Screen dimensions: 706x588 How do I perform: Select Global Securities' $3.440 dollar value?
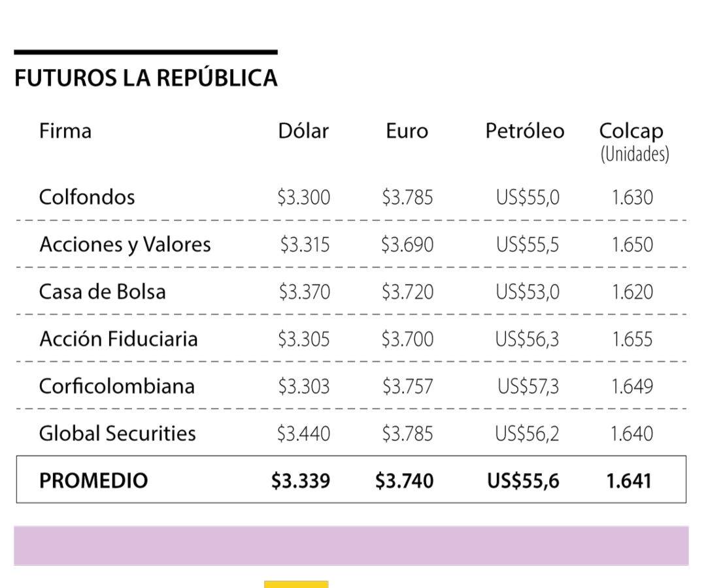click(x=304, y=433)
